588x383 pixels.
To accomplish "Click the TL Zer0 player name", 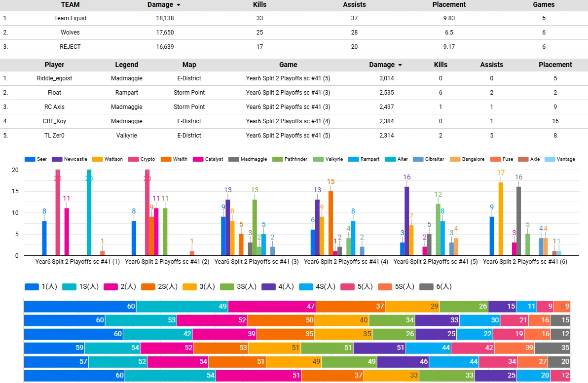I will point(54,135).
